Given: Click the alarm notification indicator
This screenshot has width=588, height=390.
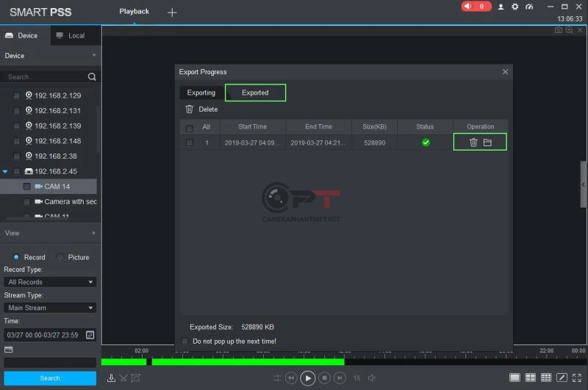Looking at the screenshot, I should coord(476,7).
